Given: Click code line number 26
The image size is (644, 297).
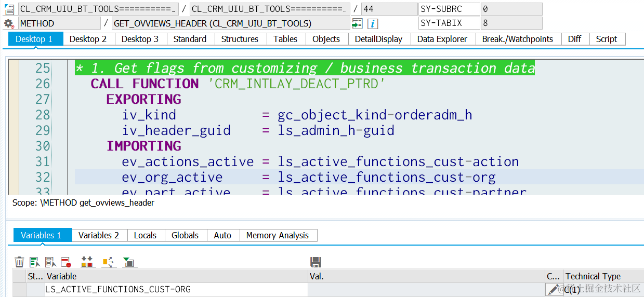Looking at the screenshot, I should 43,84.
